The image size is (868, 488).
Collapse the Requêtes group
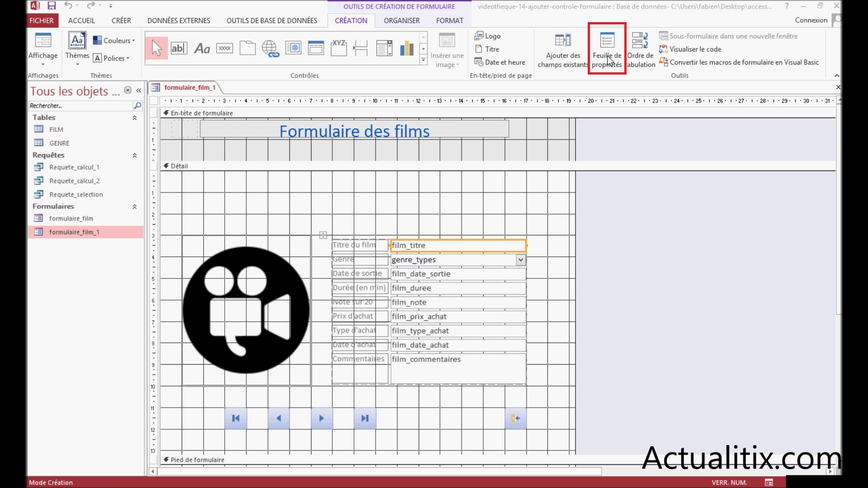pyautogui.click(x=134, y=155)
